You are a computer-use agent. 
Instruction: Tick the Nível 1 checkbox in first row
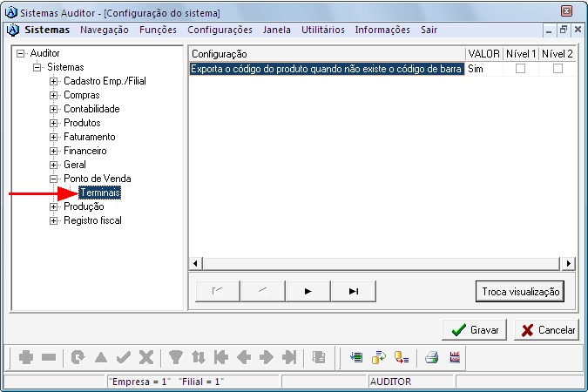click(521, 68)
